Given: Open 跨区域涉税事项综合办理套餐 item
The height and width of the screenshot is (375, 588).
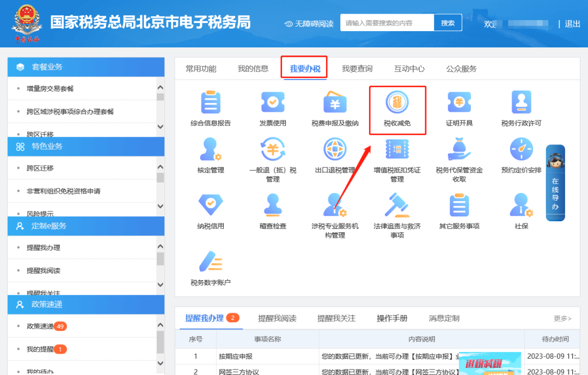Looking at the screenshot, I should pos(70,112).
